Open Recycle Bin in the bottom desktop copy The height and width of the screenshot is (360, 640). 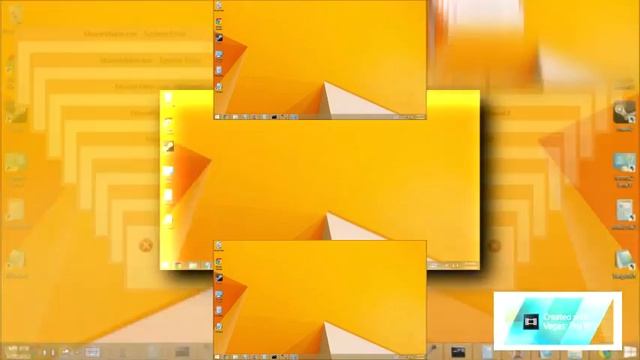pyautogui.click(x=219, y=245)
